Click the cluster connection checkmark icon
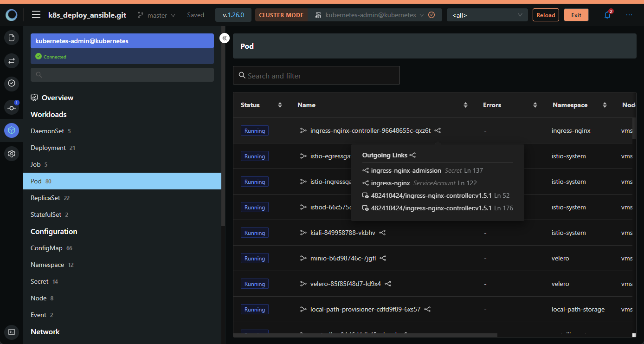Screen dimensions: 644x344 [x=431, y=15]
